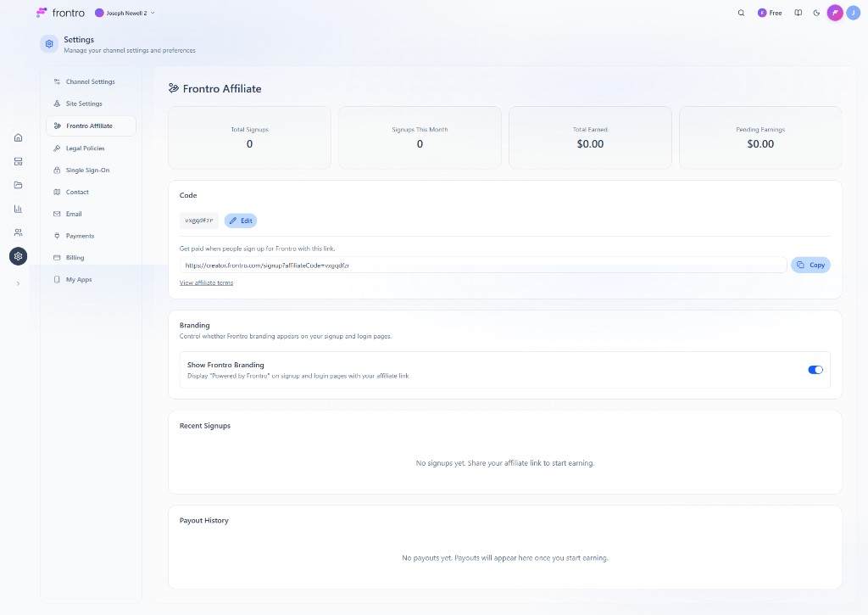This screenshot has width=868, height=615.
Task: Open the View affiliate terms link
Action: pos(206,282)
